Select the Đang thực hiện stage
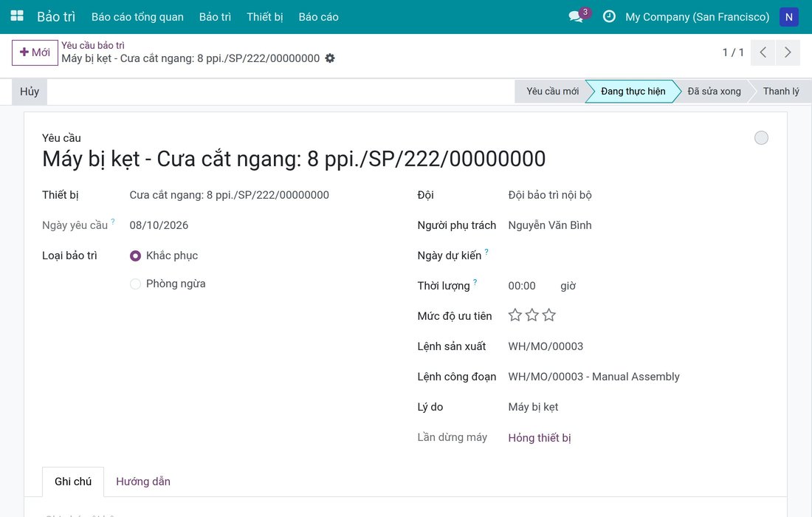This screenshot has width=812, height=517. click(633, 92)
